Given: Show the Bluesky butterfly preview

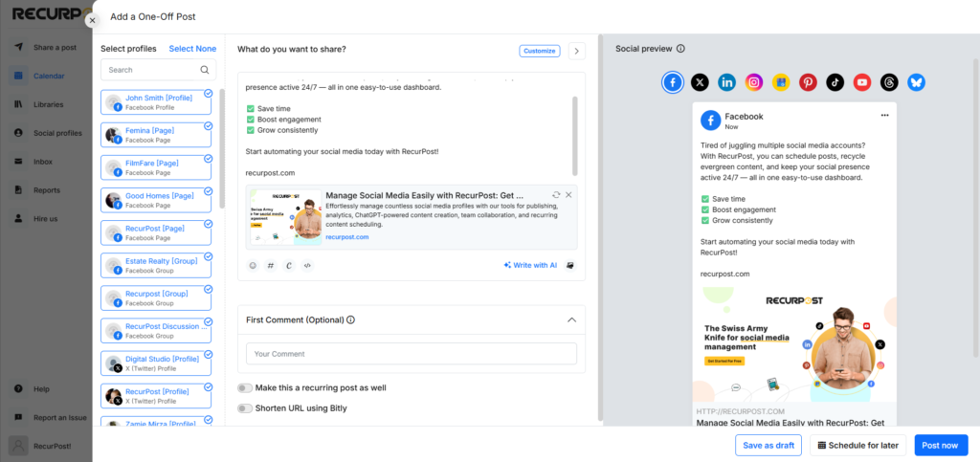Looking at the screenshot, I should pyautogui.click(x=916, y=82).
